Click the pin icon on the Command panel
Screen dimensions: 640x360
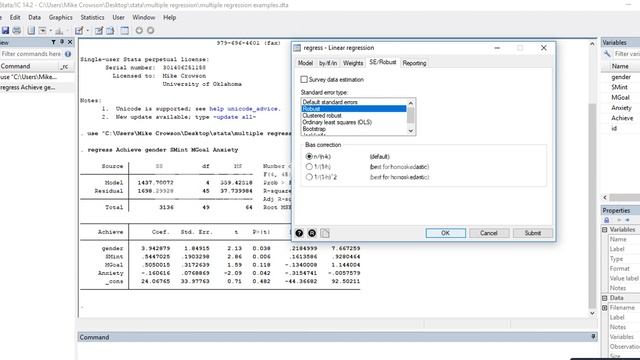click(593, 337)
